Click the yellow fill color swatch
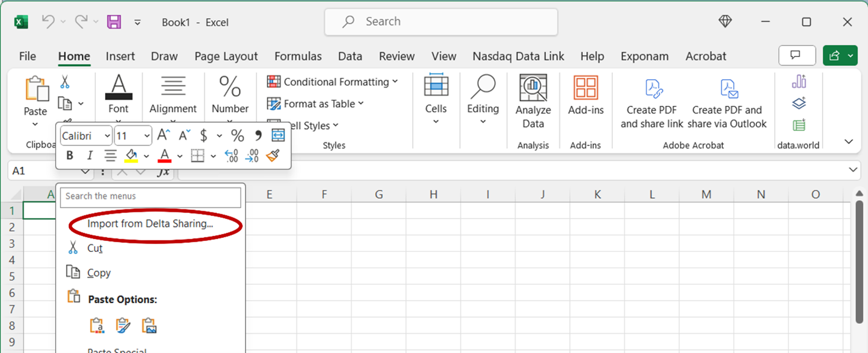This screenshot has height=353, width=868. point(131,156)
